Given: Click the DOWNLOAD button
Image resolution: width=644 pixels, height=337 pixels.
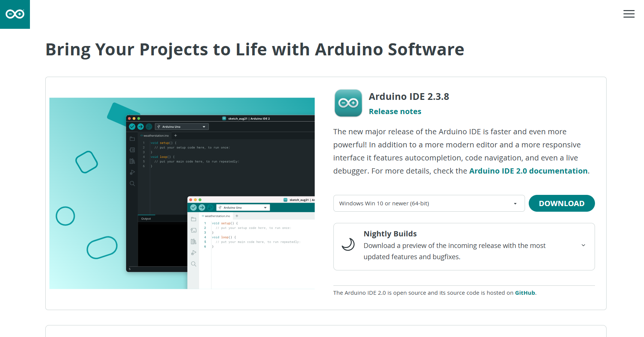Looking at the screenshot, I should tap(561, 203).
